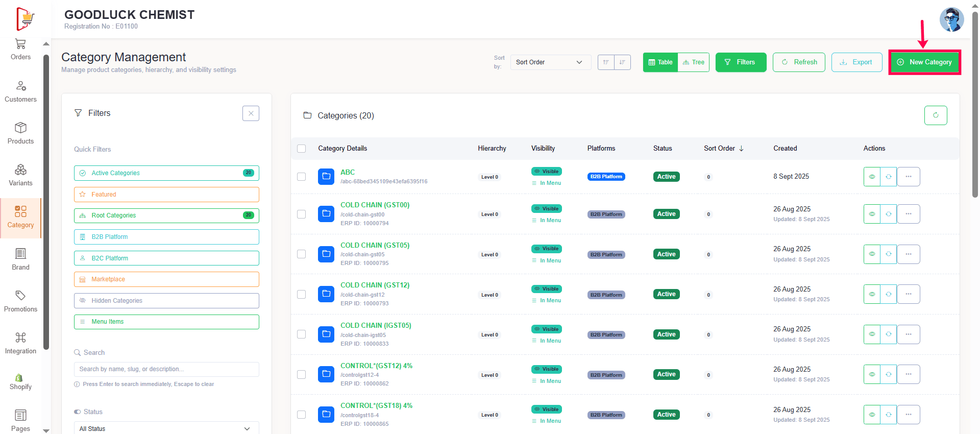This screenshot has width=980, height=434.
Task: Tick the checkbox for ABC category row
Action: pyautogui.click(x=302, y=177)
